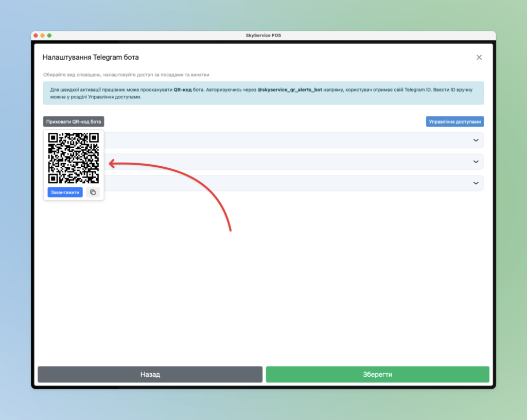
Task: Go back with the Назад button
Action: [150, 374]
